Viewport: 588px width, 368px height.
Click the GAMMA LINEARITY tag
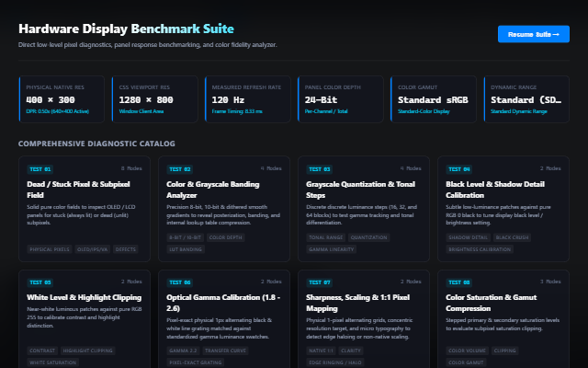click(332, 249)
